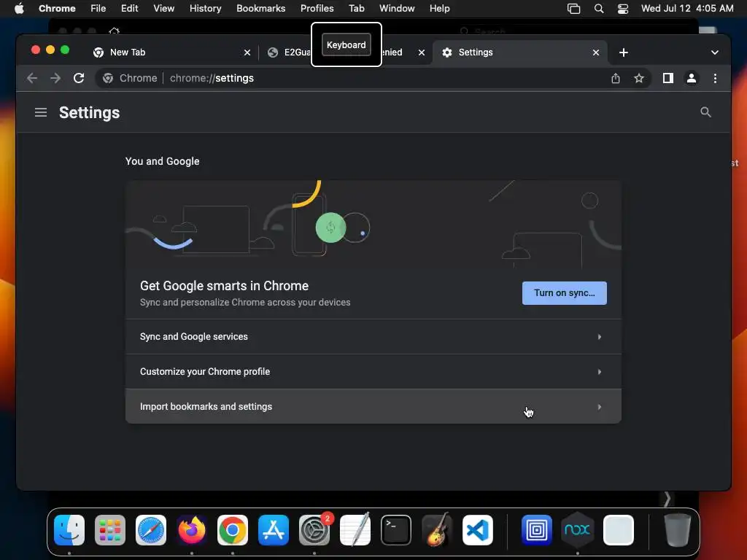Open System Settings from the Dock
Image resolution: width=747 pixels, height=560 pixels.
point(314,530)
